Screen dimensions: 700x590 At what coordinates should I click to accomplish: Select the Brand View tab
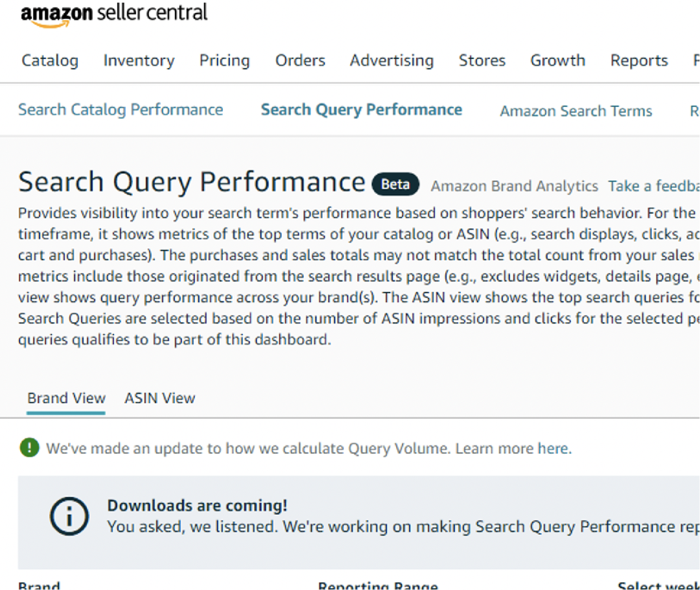click(x=66, y=398)
